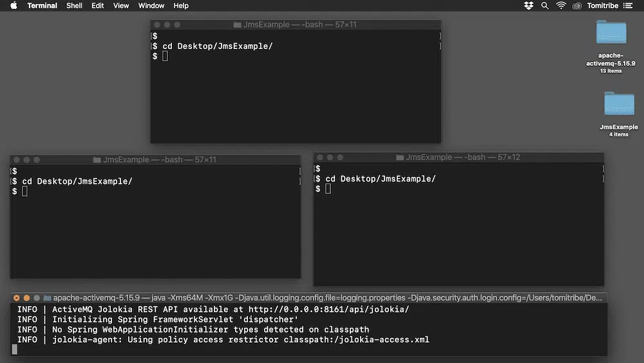Focus the 57×12 bash window title bar
This screenshot has height=363, width=644.
(x=459, y=157)
